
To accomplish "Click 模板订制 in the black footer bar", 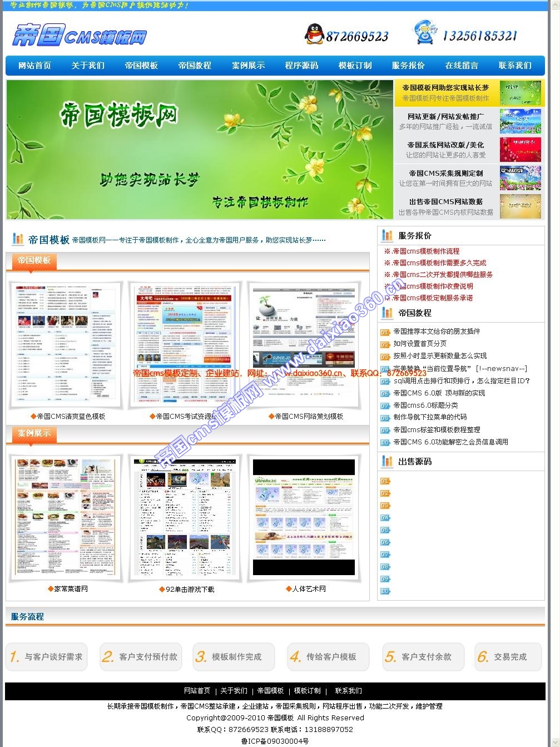I will (x=307, y=691).
